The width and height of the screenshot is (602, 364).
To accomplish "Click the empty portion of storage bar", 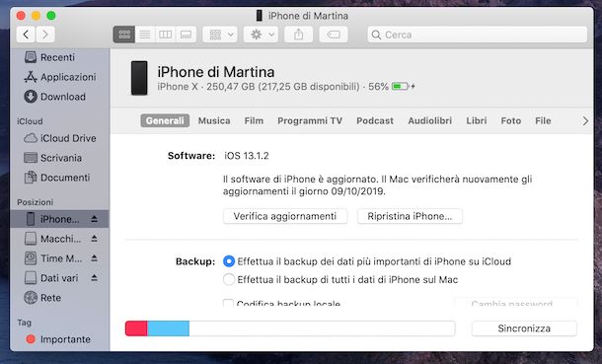I will tap(322, 328).
